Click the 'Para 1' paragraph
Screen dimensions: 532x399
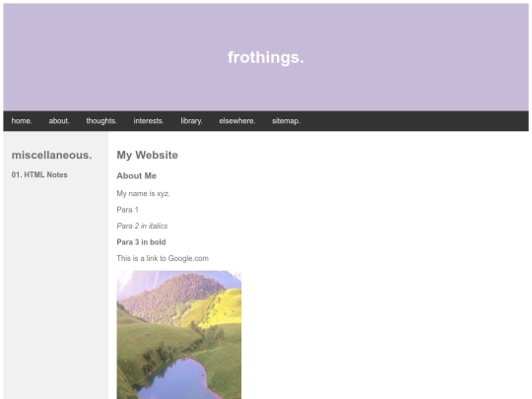tap(127, 210)
